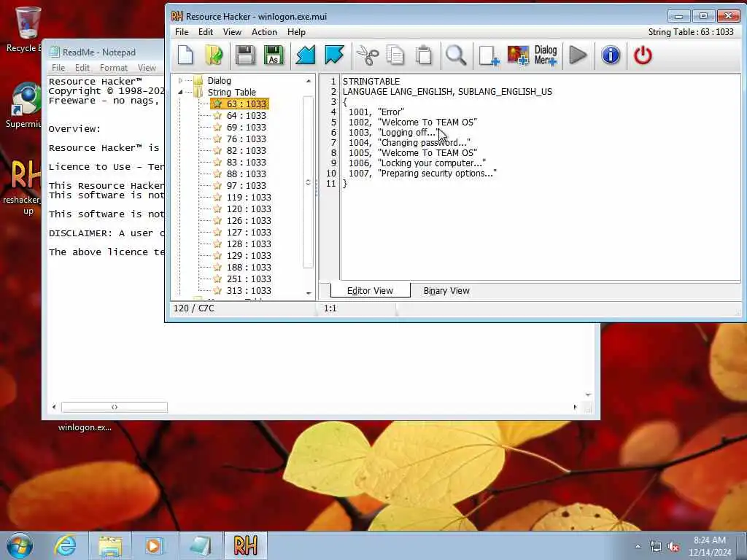Click the red power exit icon
747x560 pixels.
(643, 55)
